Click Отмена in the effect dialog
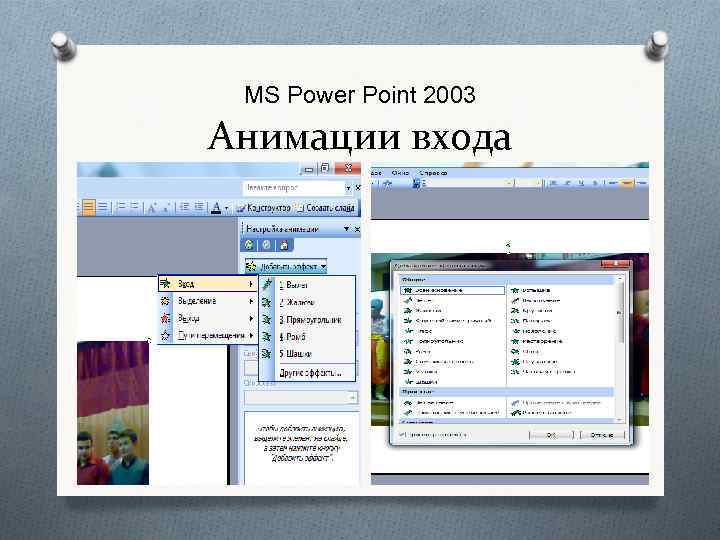 coord(602,435)
